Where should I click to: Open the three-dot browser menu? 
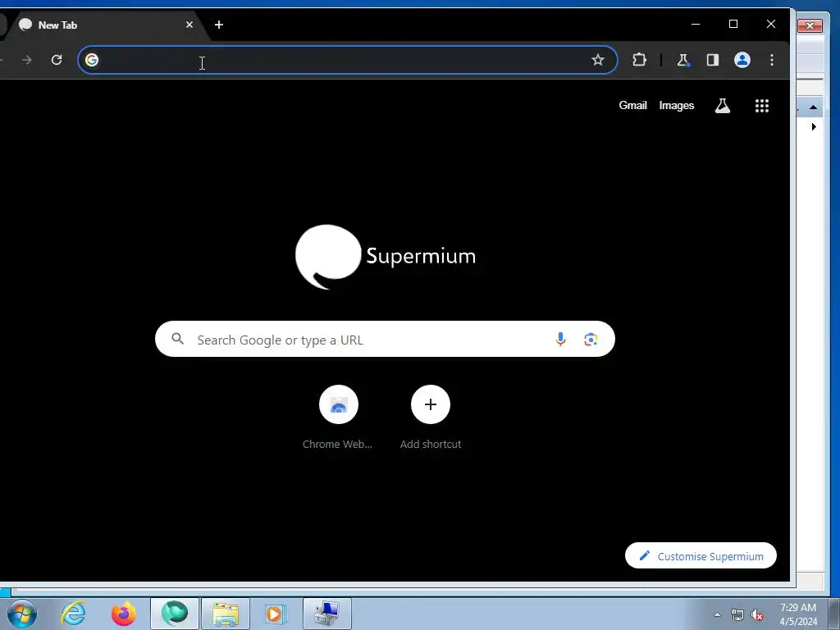[x=771, y=59]
